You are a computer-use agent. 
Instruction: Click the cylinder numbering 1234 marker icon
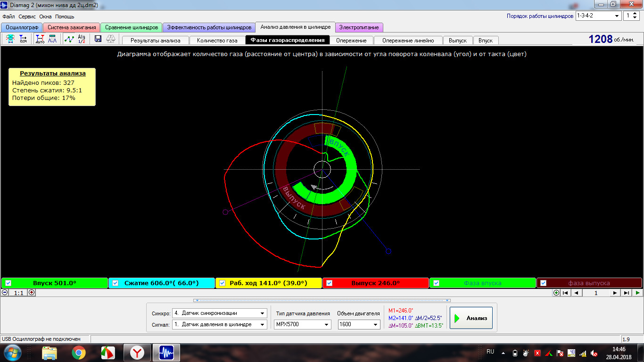coord(23,39)
